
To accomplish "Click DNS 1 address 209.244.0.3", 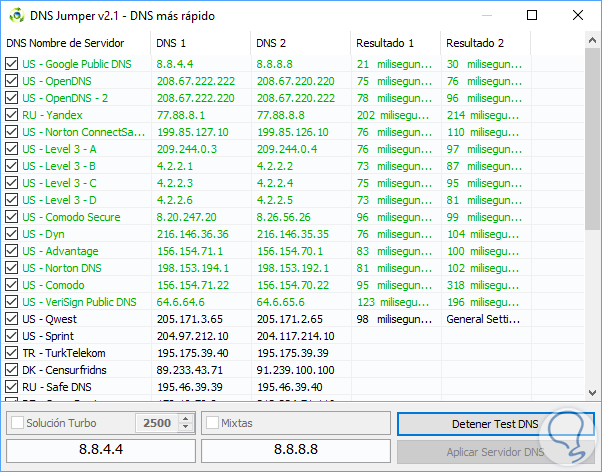I will 187,149.
